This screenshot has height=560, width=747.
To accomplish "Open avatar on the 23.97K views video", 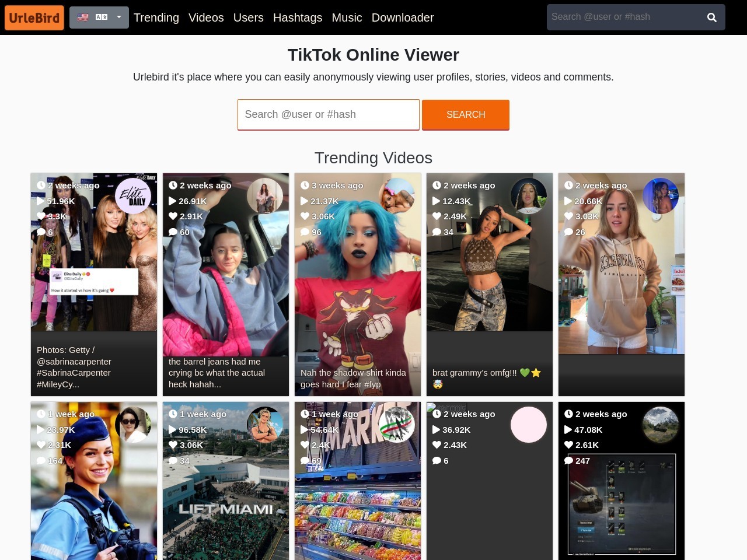I will [133, 425].
